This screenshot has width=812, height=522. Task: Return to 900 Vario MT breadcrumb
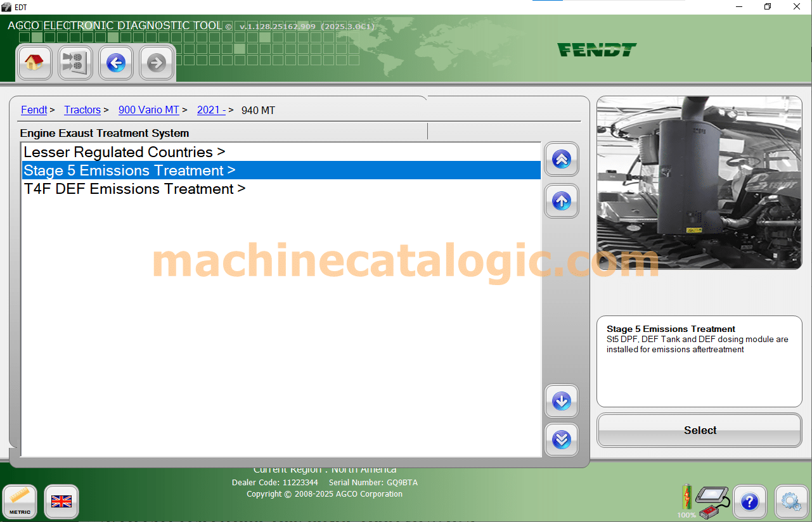tap(149, 110)
